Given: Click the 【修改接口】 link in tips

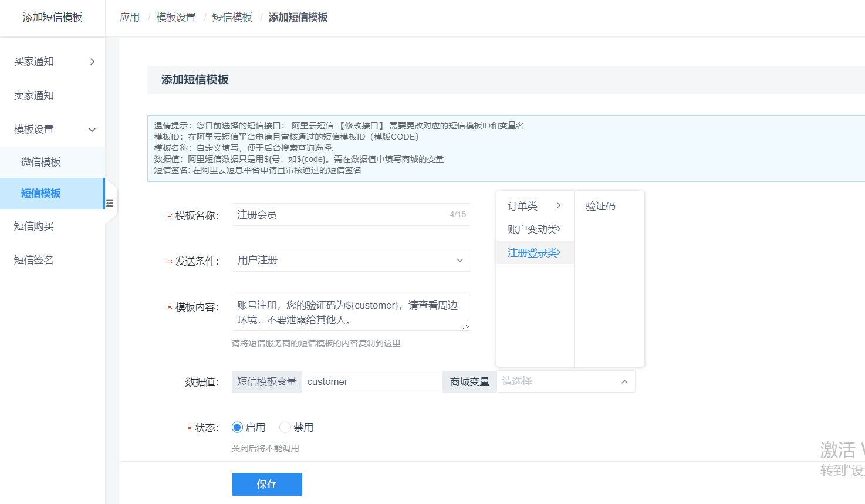Looking at the screenshot, I should click(x=361, y=126).
